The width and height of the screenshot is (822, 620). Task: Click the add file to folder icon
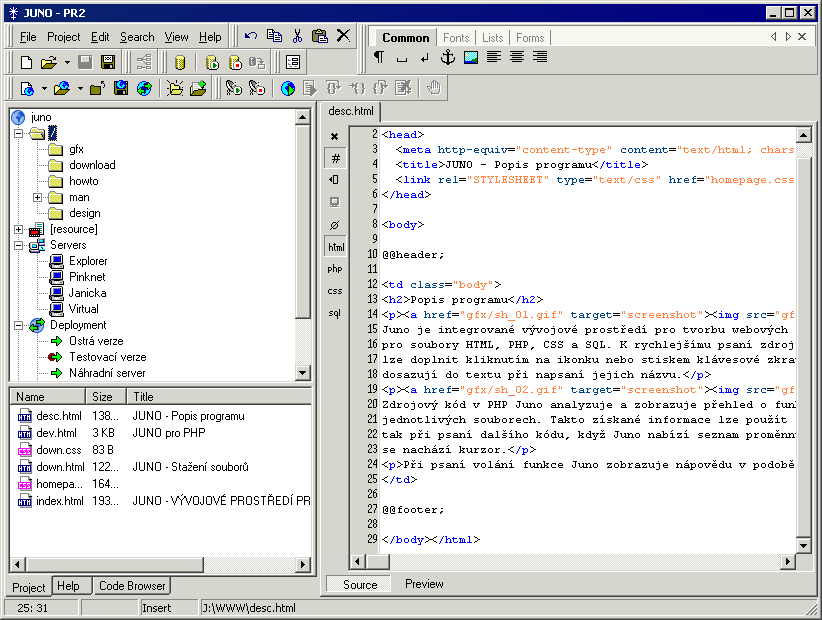tap(198, 89)
